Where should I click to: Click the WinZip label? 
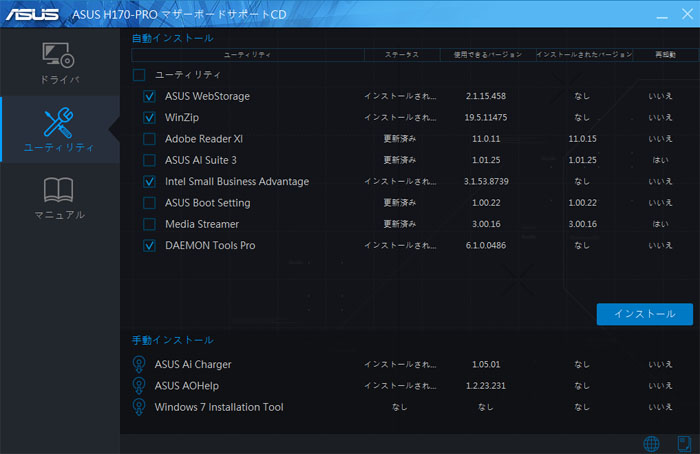pos(182,118)
